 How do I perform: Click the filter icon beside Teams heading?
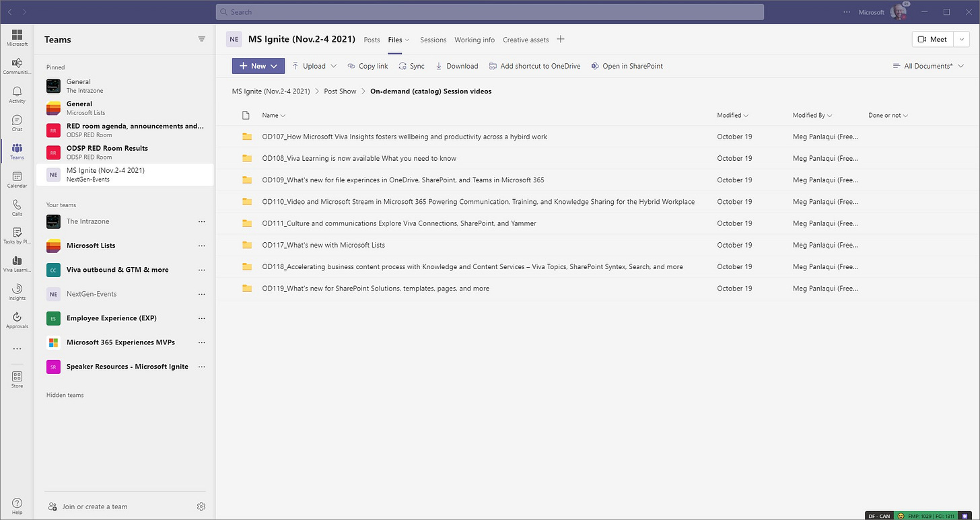coord(201,39)
